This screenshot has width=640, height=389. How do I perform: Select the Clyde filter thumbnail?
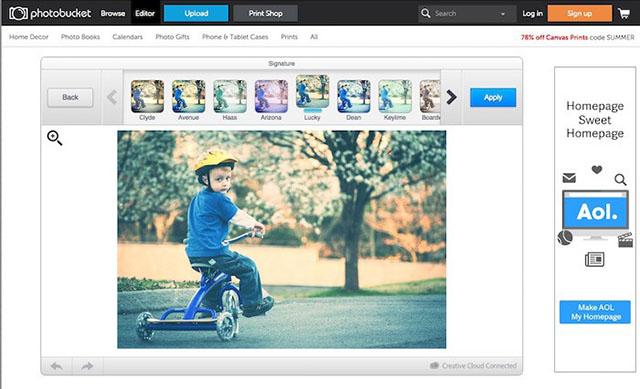147,96
